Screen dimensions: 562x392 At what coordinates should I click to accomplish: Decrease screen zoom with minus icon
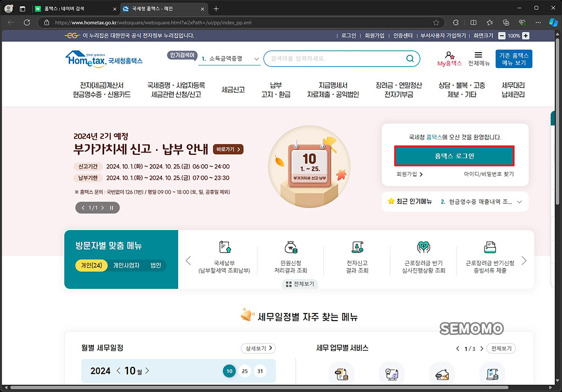pos(502,36)
